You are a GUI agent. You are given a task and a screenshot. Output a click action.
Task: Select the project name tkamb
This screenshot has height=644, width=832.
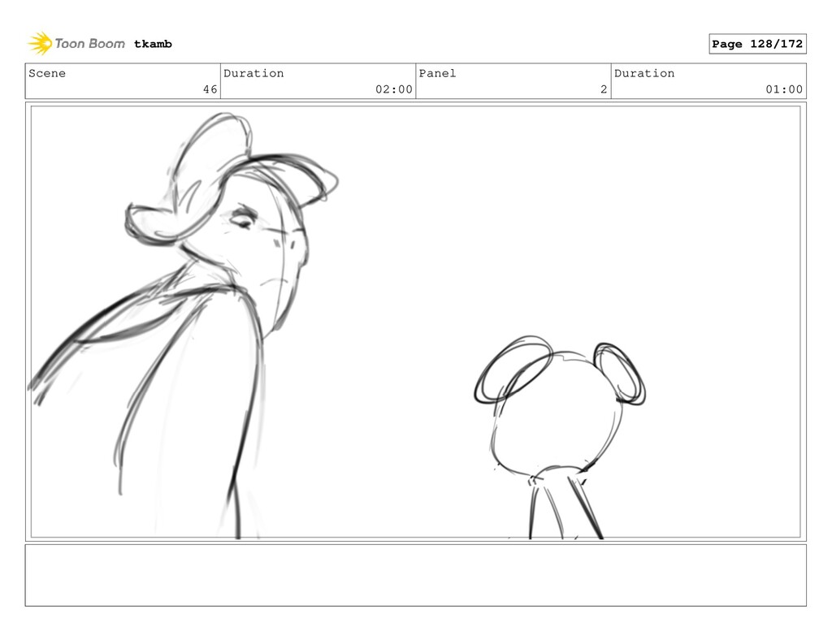pyautogui.click(x=153, y=44)
